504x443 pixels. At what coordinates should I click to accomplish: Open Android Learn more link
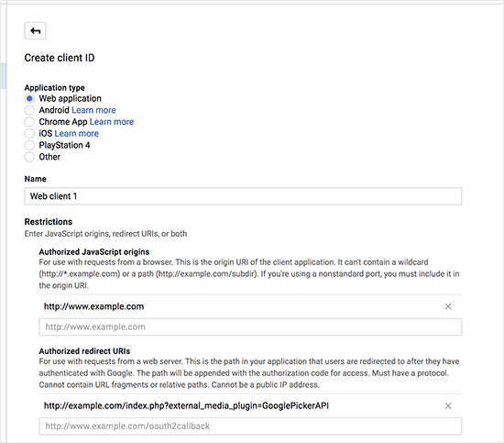(93, 110)
